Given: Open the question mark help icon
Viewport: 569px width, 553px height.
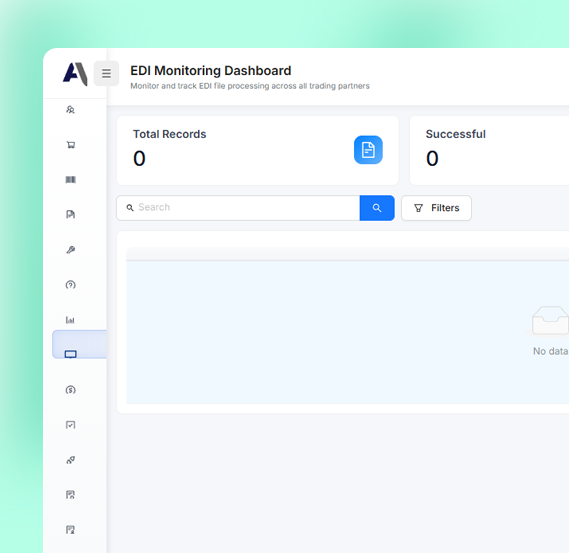Looking at the screenshot, I should (70, 285).
